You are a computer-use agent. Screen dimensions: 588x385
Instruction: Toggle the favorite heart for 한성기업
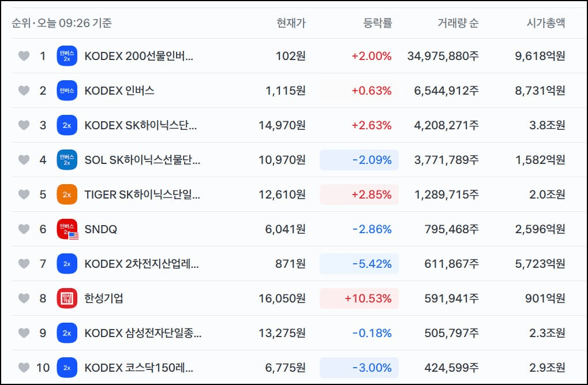tap(24, 298)
